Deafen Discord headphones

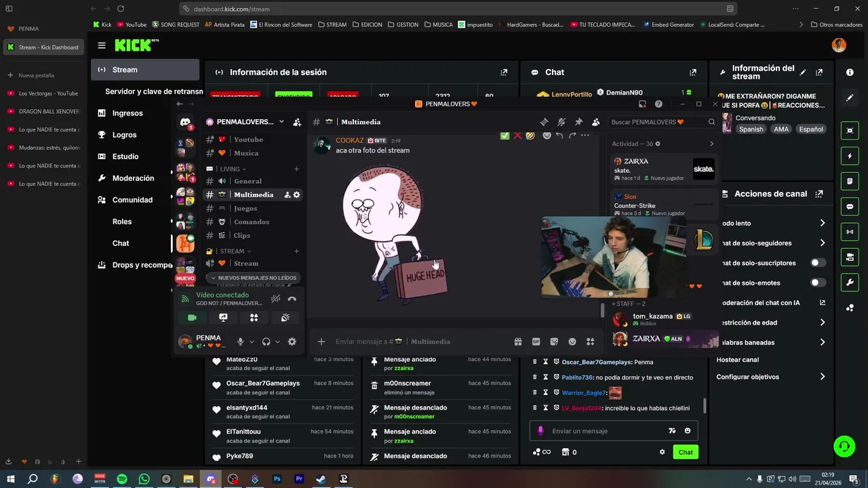[x=267, y=342]
